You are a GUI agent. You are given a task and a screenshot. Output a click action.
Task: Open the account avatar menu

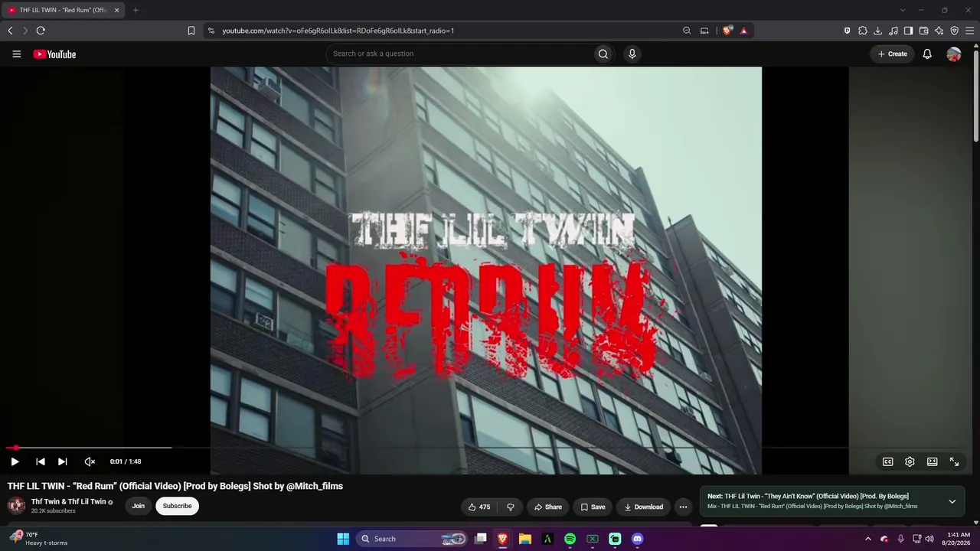[953, 54]
